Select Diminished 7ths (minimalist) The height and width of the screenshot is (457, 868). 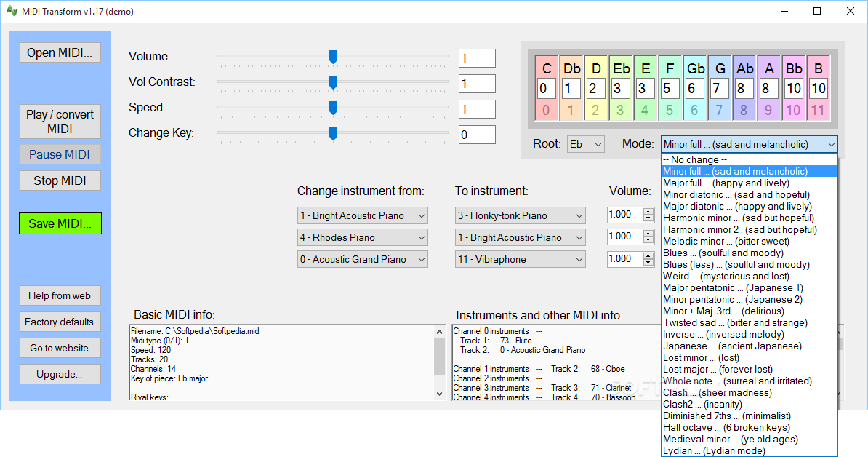pyautogui.click(x=750, y=416)
